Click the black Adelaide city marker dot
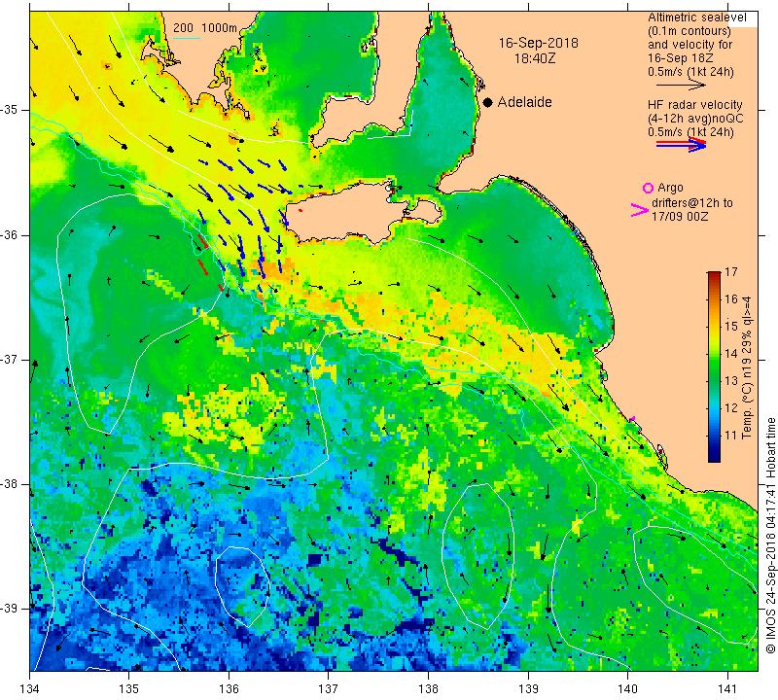 [488, 102]
